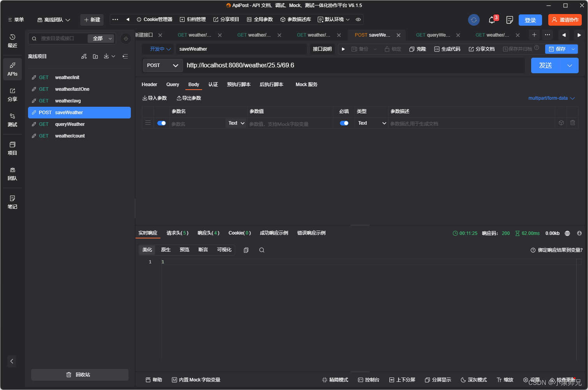Image resolution: width=588 pixels, height=390 pixels.
Task: Copy the response with the copy icon
Action: pos(246,250)
